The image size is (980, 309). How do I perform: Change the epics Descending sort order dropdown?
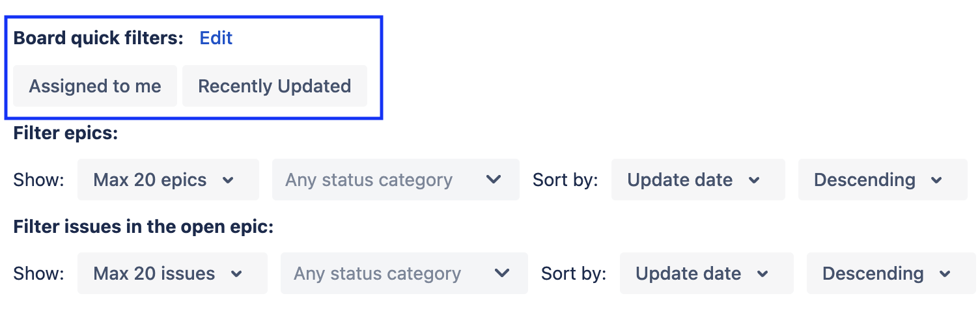point(882,180)
